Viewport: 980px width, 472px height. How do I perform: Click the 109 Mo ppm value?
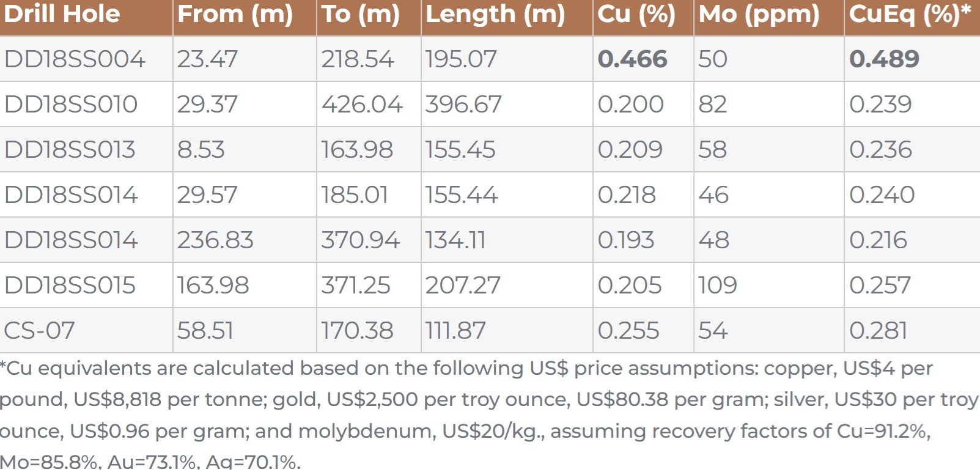[x=718, y=286]
